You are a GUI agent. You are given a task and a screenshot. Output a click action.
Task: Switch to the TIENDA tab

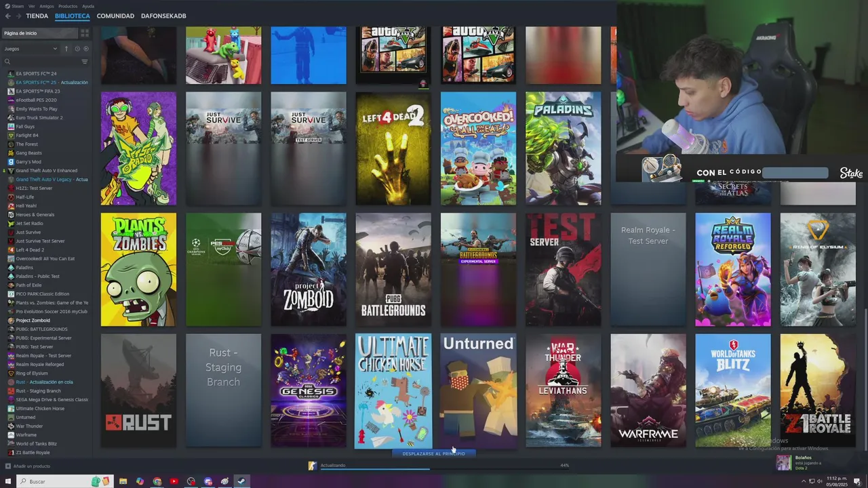37,16
